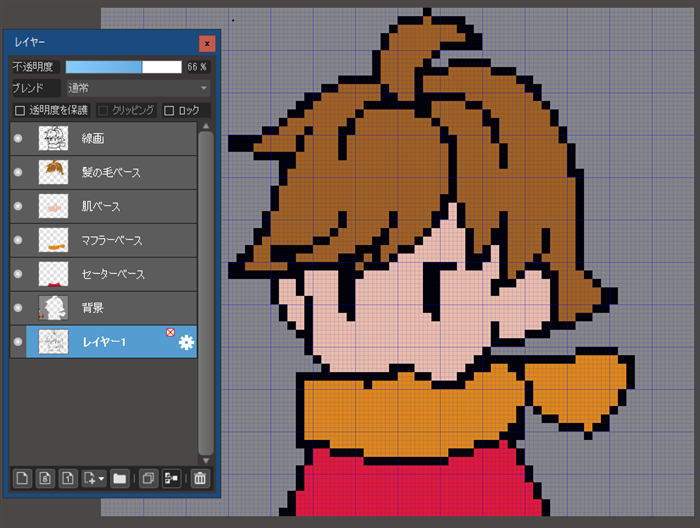Click the マフラーベース layer thumbnail

(x=54, y=240)
